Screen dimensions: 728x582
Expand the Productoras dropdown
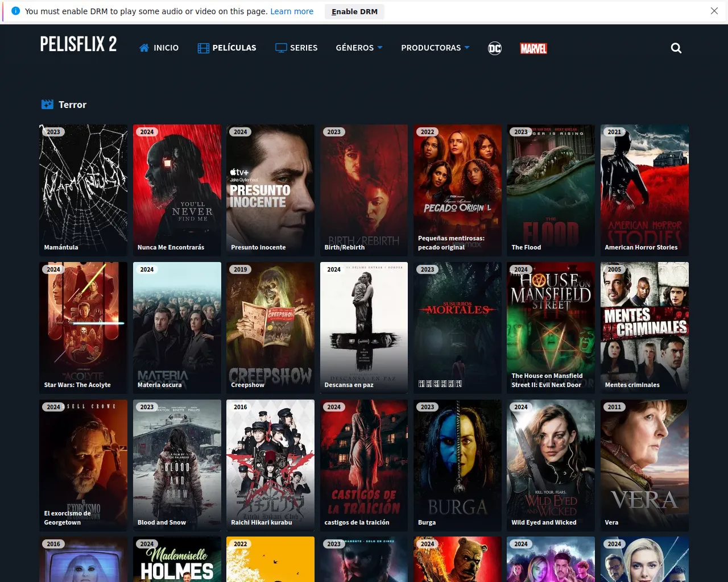[435, 48]
